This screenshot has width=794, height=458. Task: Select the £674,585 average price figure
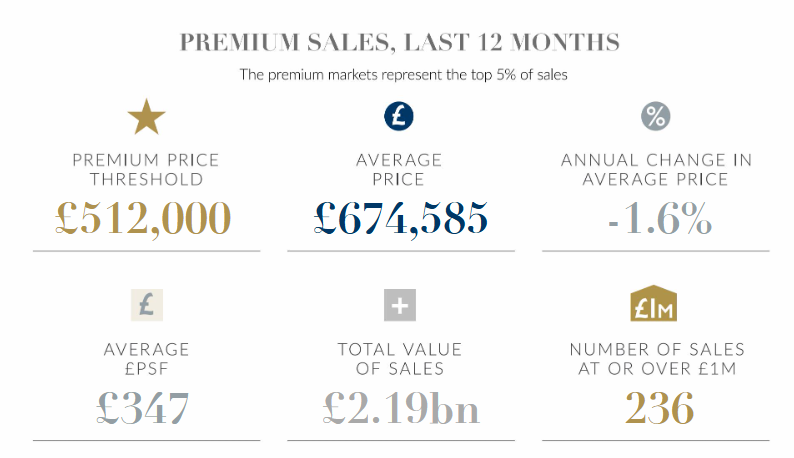tap(399, 219)
